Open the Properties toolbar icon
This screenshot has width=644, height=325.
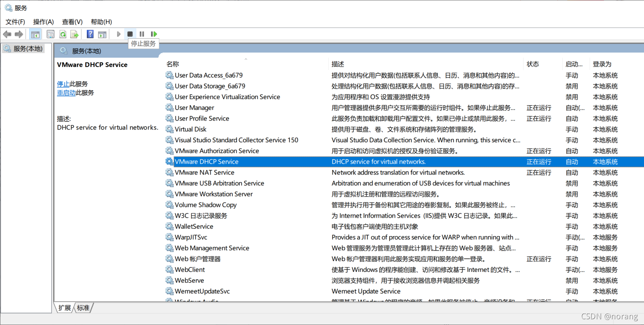50,34
